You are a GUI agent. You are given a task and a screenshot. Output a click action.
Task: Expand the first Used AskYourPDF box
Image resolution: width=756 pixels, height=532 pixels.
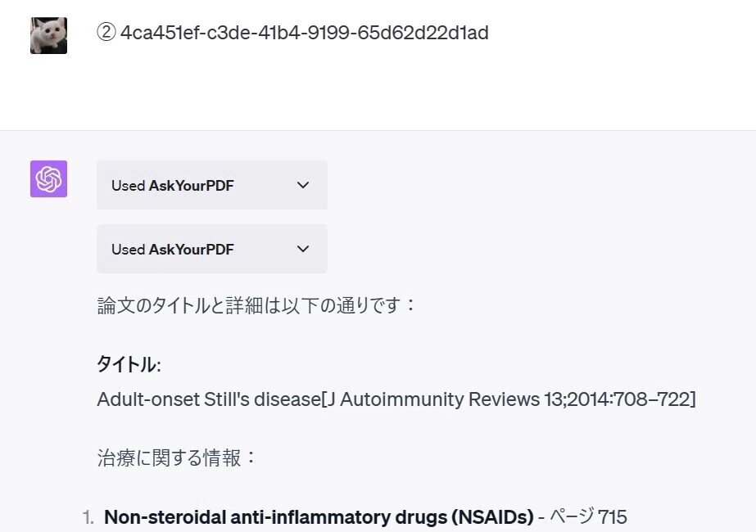(x=212, y=185)
